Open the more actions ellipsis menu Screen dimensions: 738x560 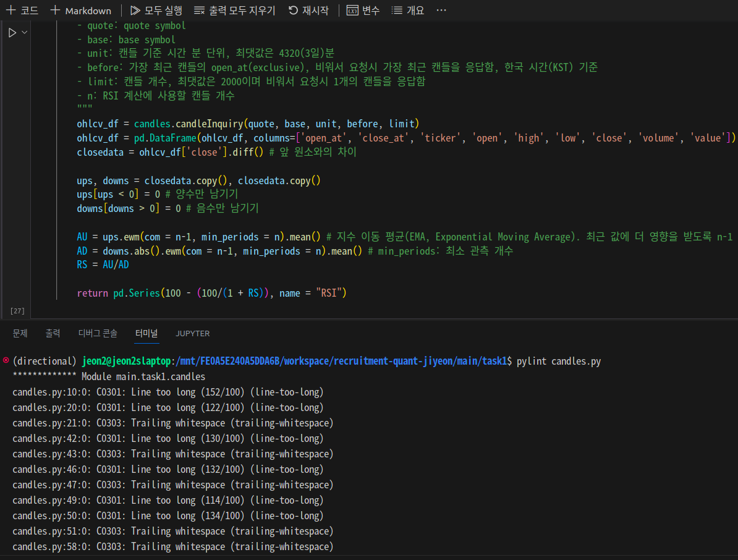pyautogui.click(x=441, y=11)
